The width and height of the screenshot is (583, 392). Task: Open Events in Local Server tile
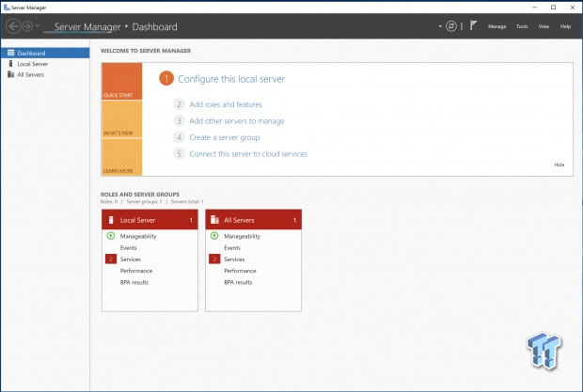[x=128, y=248]
